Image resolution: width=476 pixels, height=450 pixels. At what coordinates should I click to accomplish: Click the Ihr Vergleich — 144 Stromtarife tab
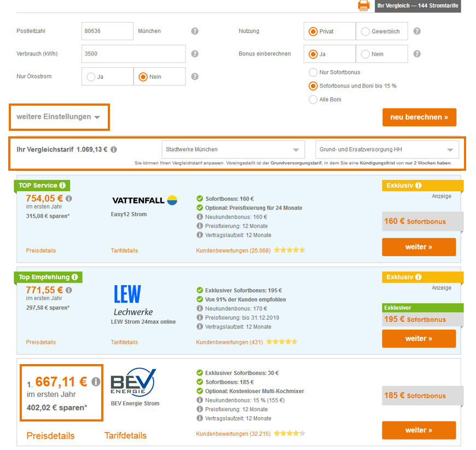[417, 6]
